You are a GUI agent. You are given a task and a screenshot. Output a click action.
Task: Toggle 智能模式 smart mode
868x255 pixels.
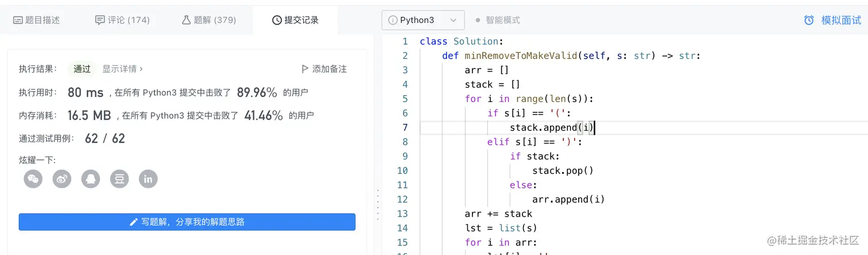497,20
